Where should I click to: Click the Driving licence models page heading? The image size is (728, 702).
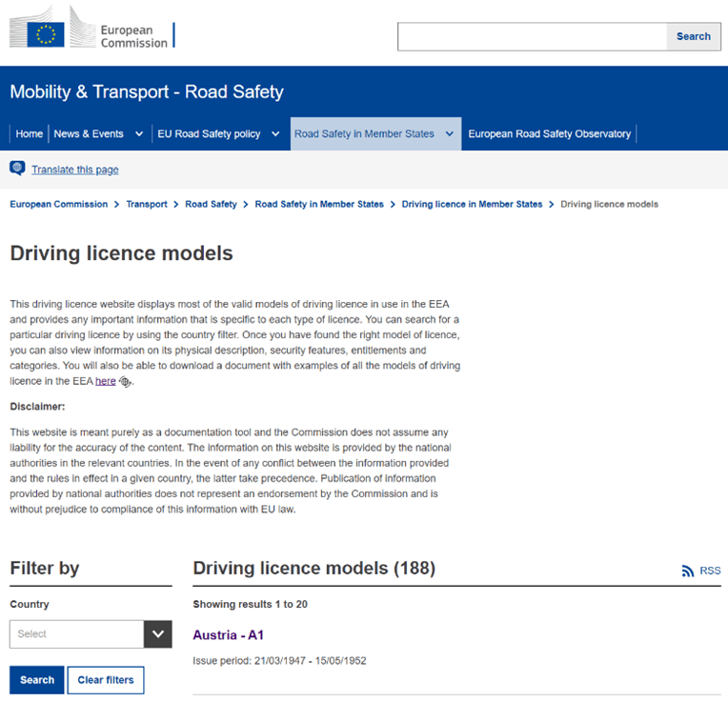pyautogui.click(x=121, y=253)
